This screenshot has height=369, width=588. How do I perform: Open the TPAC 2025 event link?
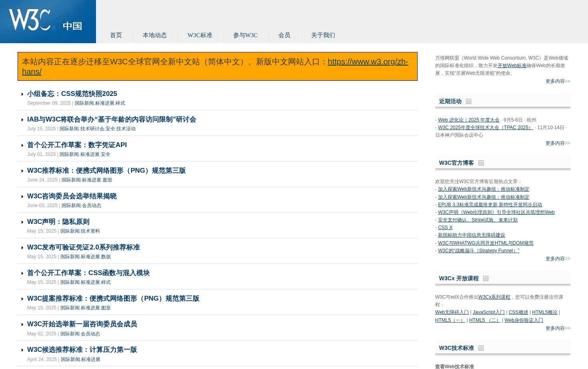click(x=486, y=128)
